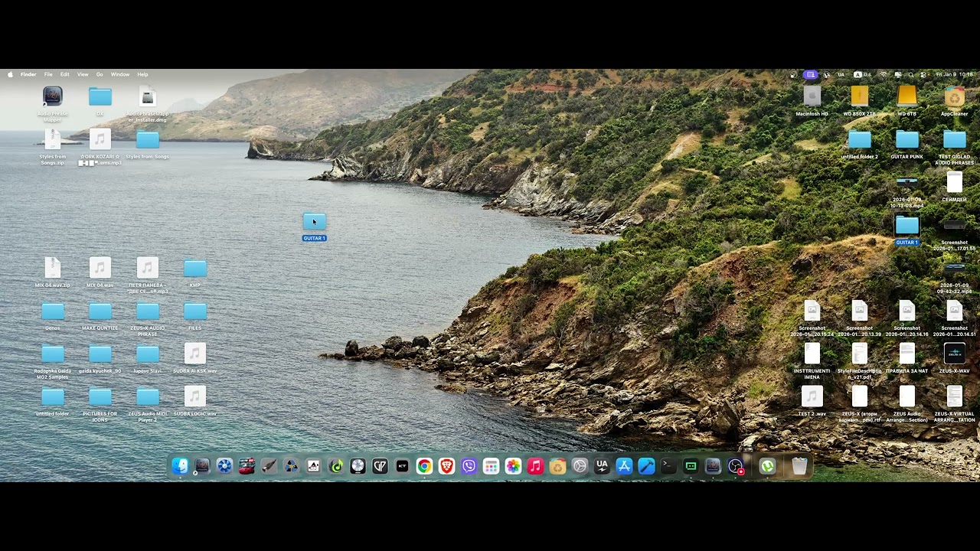
Task: Select TEST GIGLAD AUDIO PHRASES folder
Action: pyautogui.click(x=955, y=139)
